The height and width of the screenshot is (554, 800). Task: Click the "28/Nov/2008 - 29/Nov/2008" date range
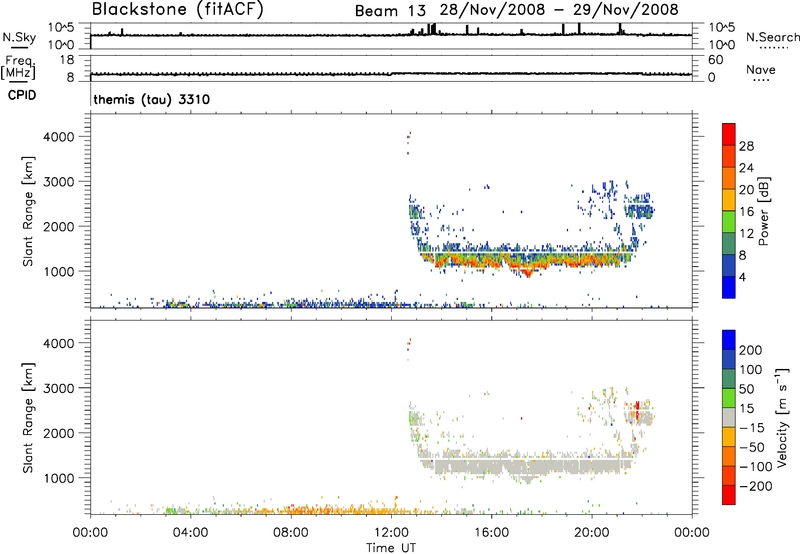pos(560,10)
